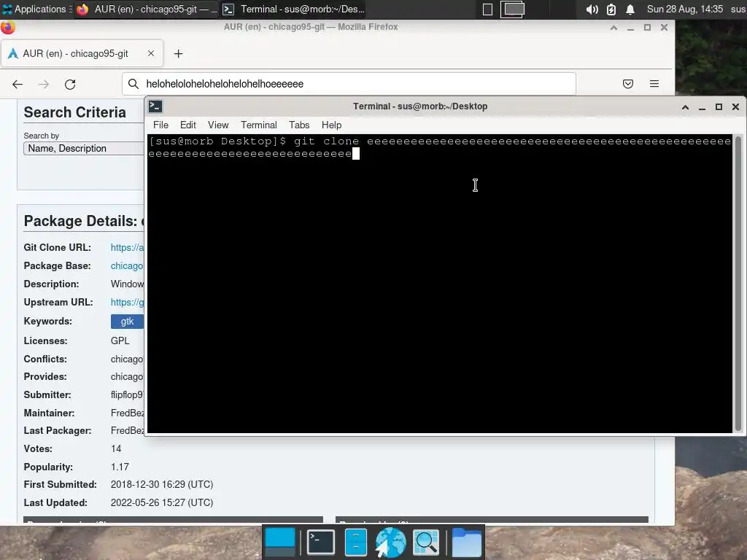Shade the Terminal window with up arrow
Image resolution: width=747 pixels, height=560 pixels.
pyautogui.click(x=685, y=106)
